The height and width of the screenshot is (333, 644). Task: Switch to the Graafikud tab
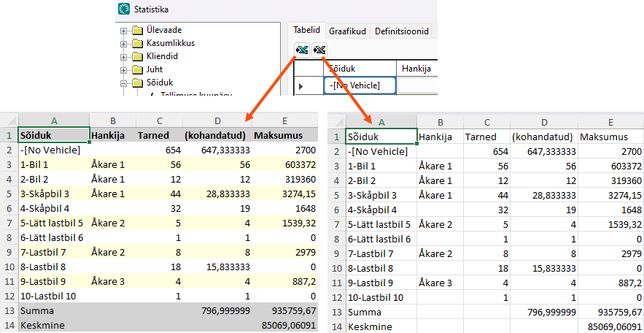347,31
